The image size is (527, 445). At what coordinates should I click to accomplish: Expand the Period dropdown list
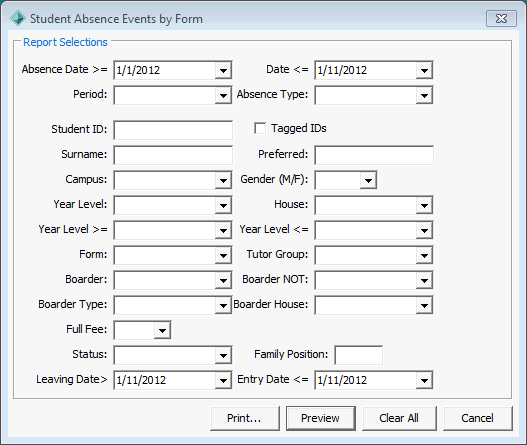pos(223,95)
